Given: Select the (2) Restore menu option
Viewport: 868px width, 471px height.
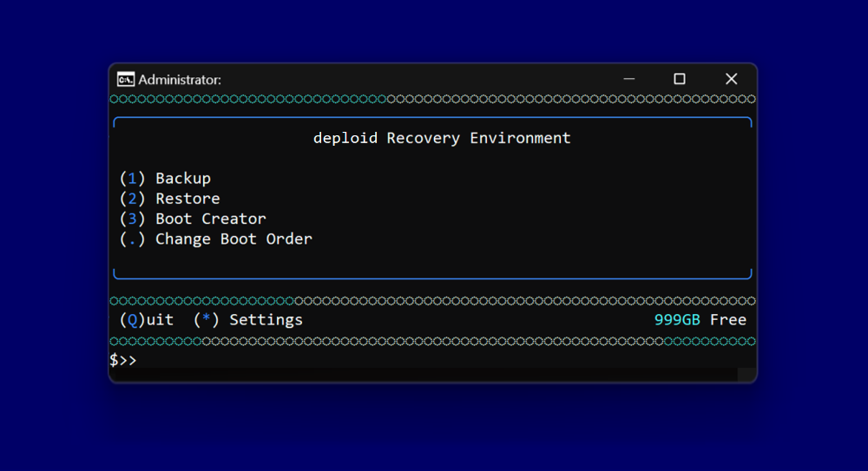Looking at the screenshot, I should pos(169,198).
